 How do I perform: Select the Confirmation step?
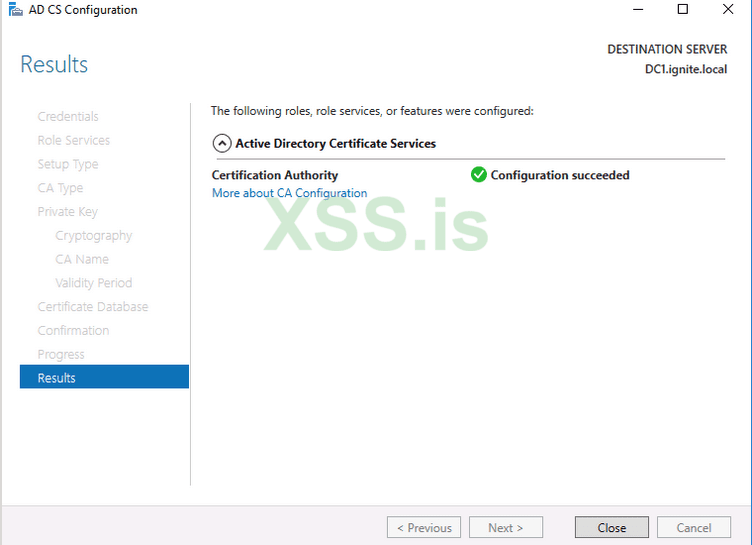pyautogui.click(x=73, y=331)
